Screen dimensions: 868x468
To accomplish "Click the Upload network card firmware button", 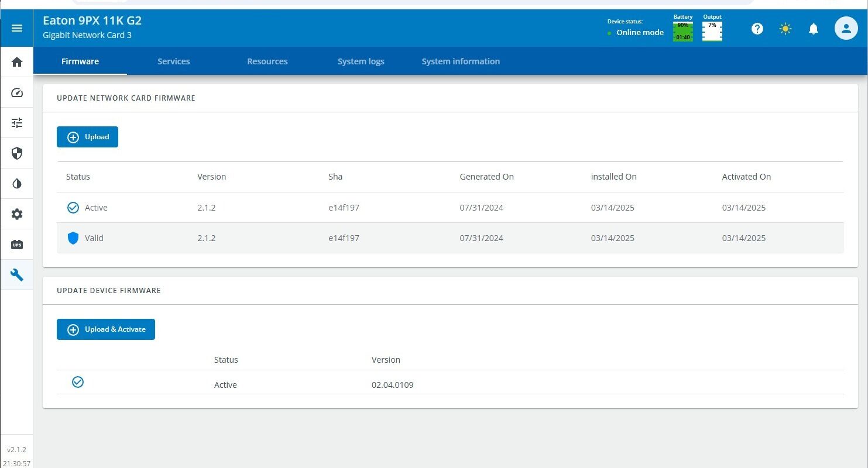I will pos(88,137).
